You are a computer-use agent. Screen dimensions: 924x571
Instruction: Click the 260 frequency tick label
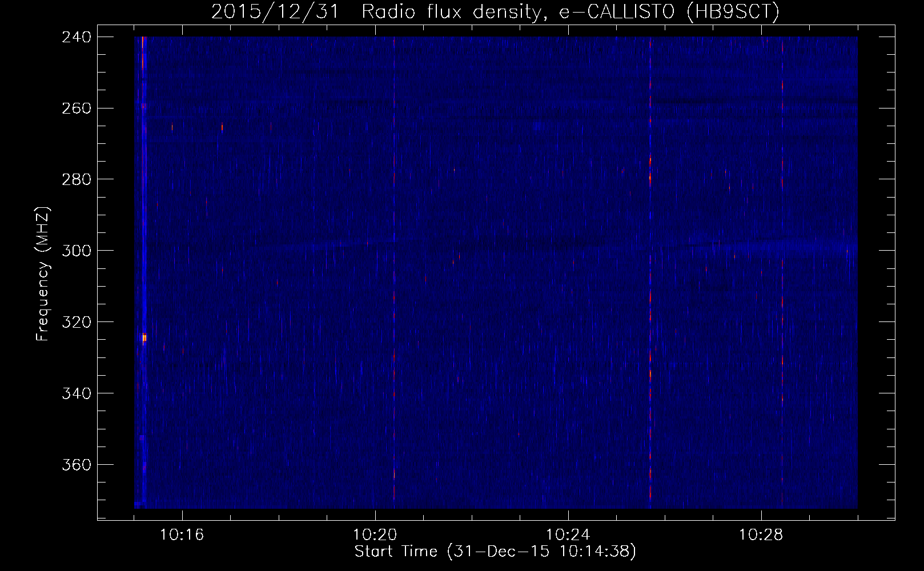(x=76, y=108)
